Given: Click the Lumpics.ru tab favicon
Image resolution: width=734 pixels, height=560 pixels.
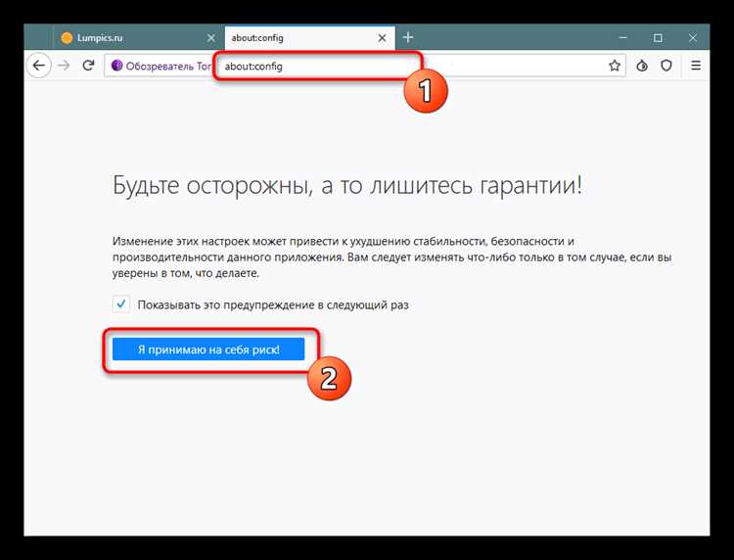Looking at the screenshot, I should 67,38.
